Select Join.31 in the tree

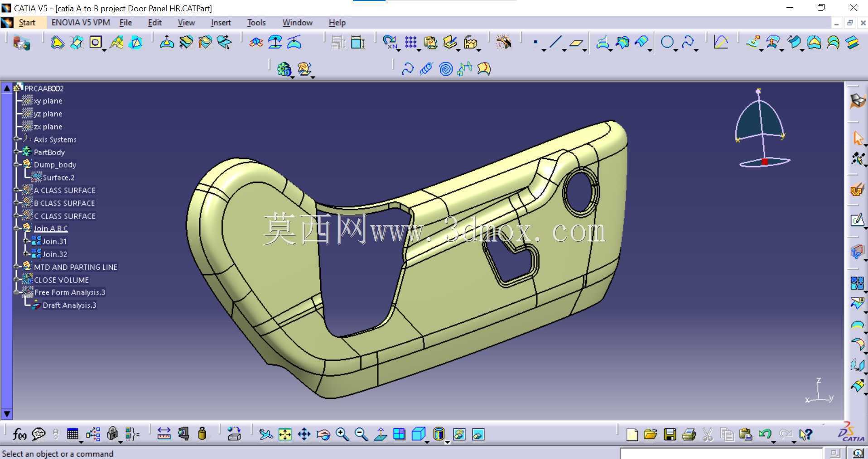coord(54,241)
